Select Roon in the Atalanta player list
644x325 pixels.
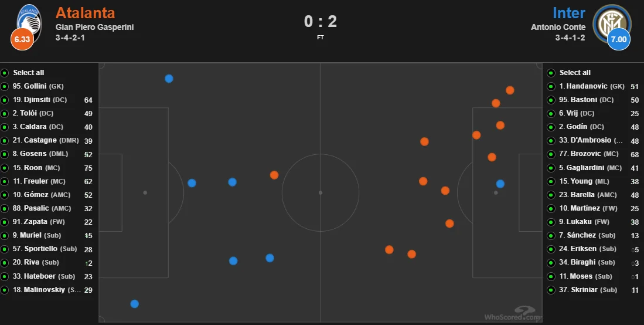33,168
